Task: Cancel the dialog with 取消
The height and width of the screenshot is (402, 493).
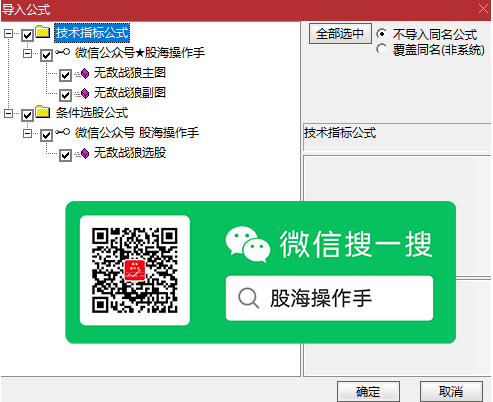Action: [451, 391]
